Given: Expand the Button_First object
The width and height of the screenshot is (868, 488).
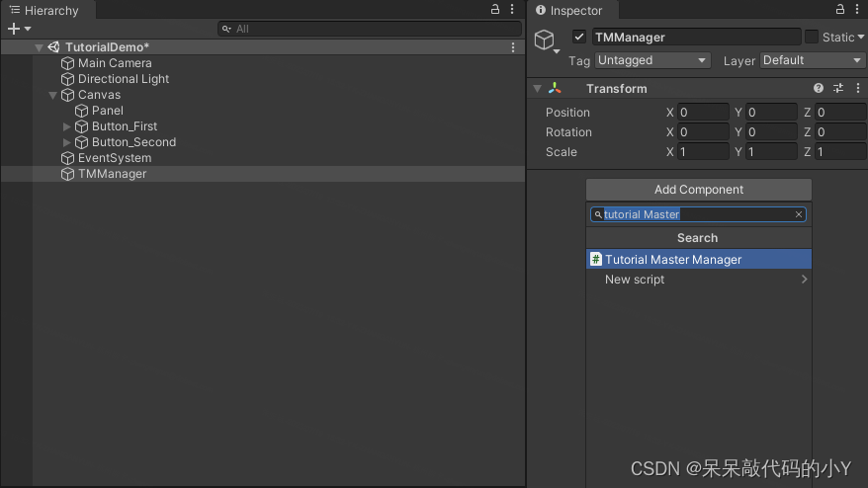Looking at the screenshot, I should [x=66, y=126].
